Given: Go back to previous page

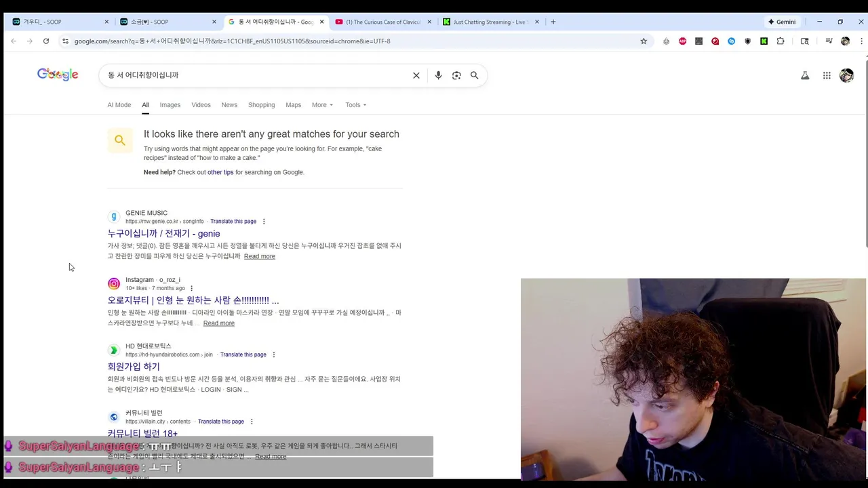Looking at the screenshot, I should tap(14, 41).
